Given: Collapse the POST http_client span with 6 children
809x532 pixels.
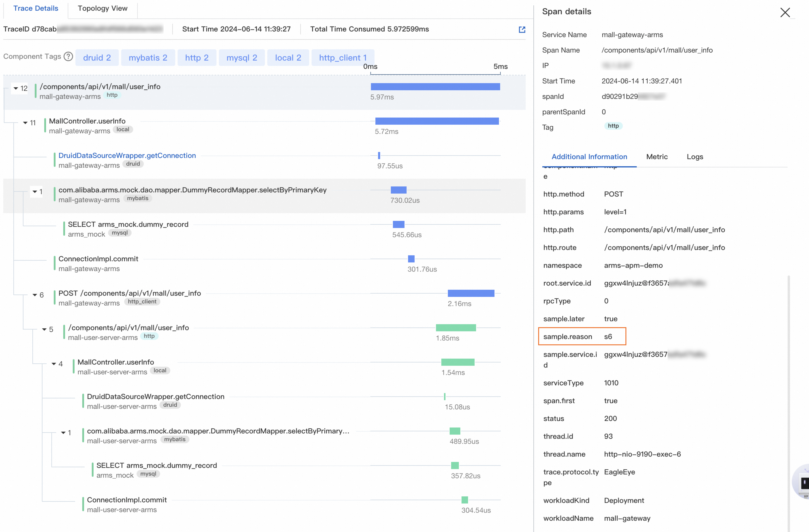Looking at the screenshot, I should tap(35, 295).
